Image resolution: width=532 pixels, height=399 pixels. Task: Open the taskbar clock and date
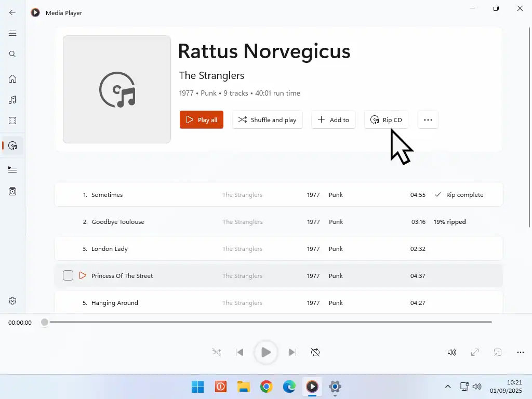[506, 387]
